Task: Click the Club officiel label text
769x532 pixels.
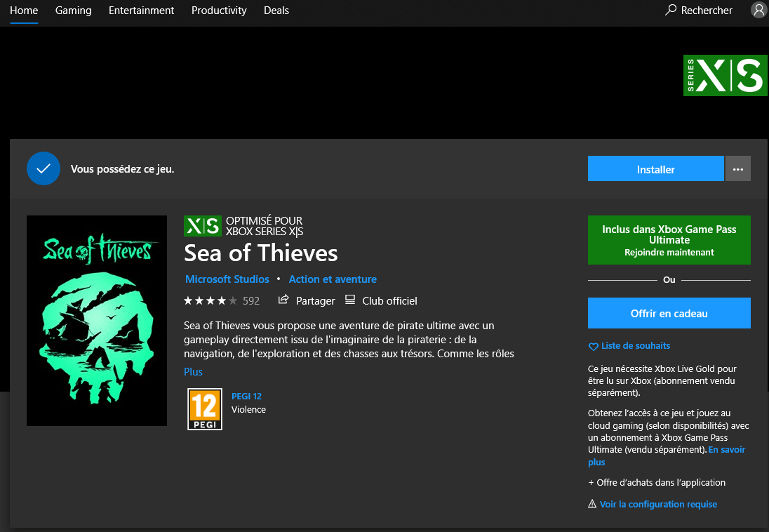Action: click(389, 301)
